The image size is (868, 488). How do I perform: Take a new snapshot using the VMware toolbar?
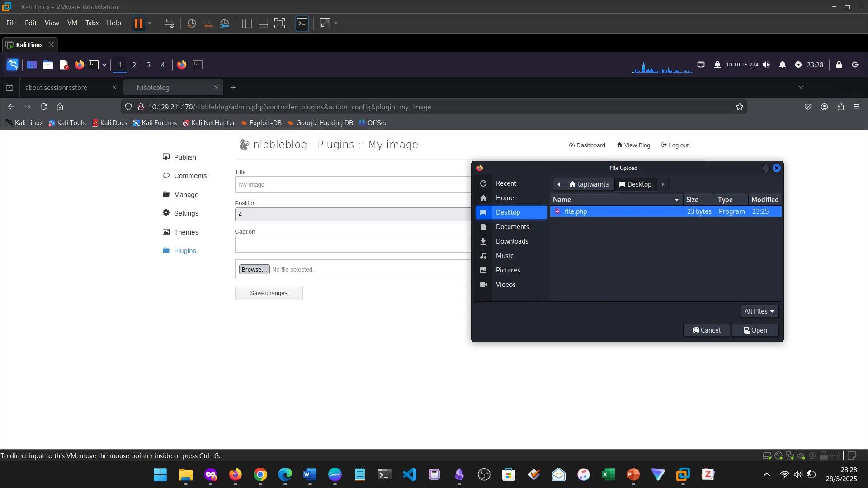(x=192, y=23)
